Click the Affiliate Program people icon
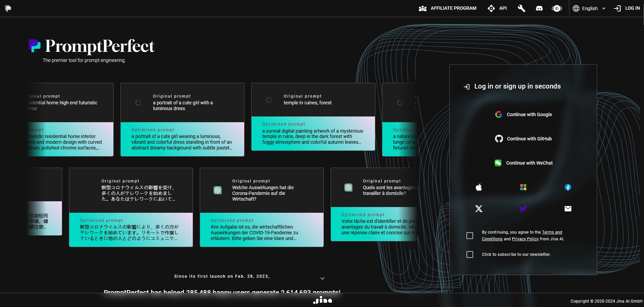Screen dimensions: 644x307 pyautogui.click(x=423, y=8)
